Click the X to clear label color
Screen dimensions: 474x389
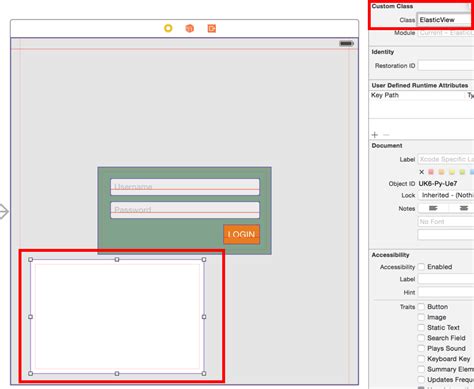pyautogui.click(x=421, y=172)
